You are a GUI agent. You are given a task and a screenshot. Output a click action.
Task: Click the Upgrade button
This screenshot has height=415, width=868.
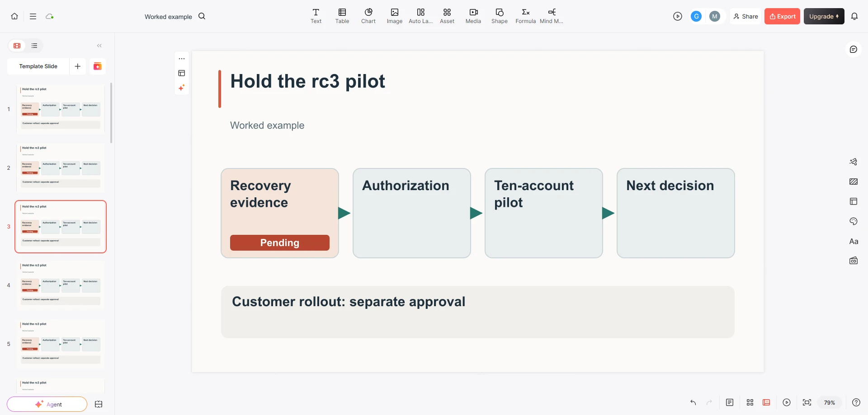[824, 16]
